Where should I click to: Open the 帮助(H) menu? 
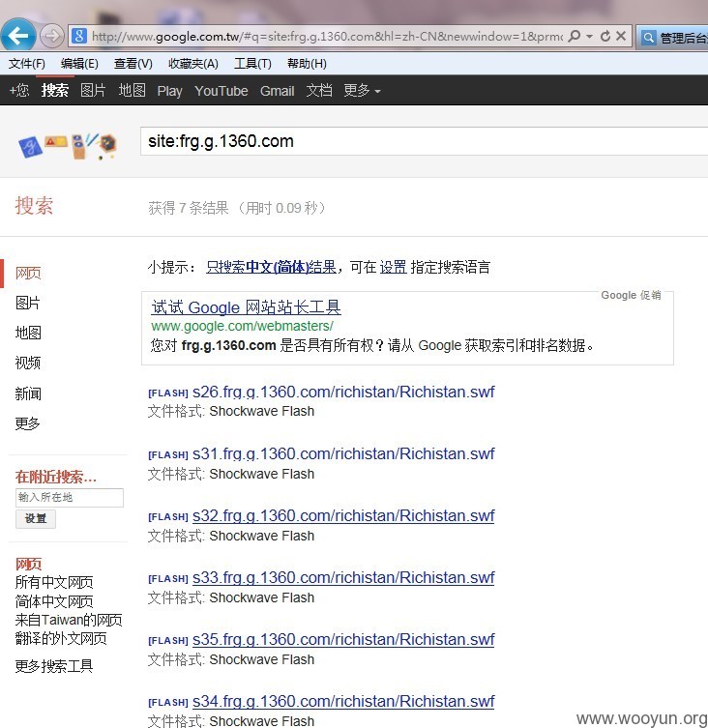(x=307, y=63)
